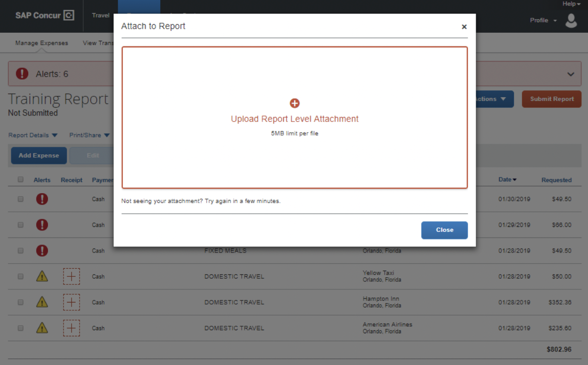Viewport: 588px width, 365px height.
Task: Expand the Alerts banner chevron
Action: [570, 74]
